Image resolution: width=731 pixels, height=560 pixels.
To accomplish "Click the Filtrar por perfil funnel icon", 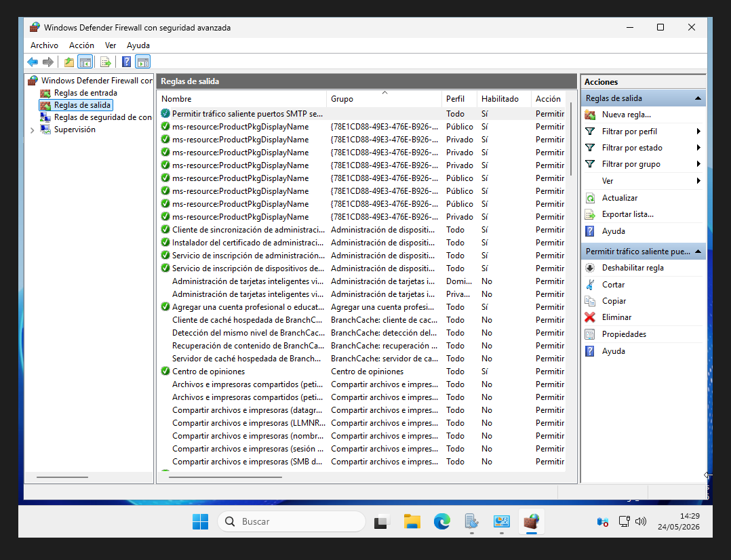I will pos(590,132).
